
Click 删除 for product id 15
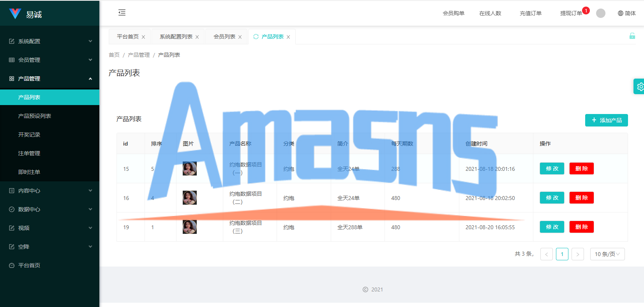[582, 168]
